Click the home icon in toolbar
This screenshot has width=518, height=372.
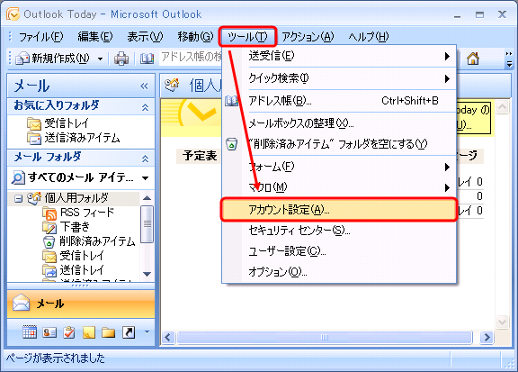point(473,59)
